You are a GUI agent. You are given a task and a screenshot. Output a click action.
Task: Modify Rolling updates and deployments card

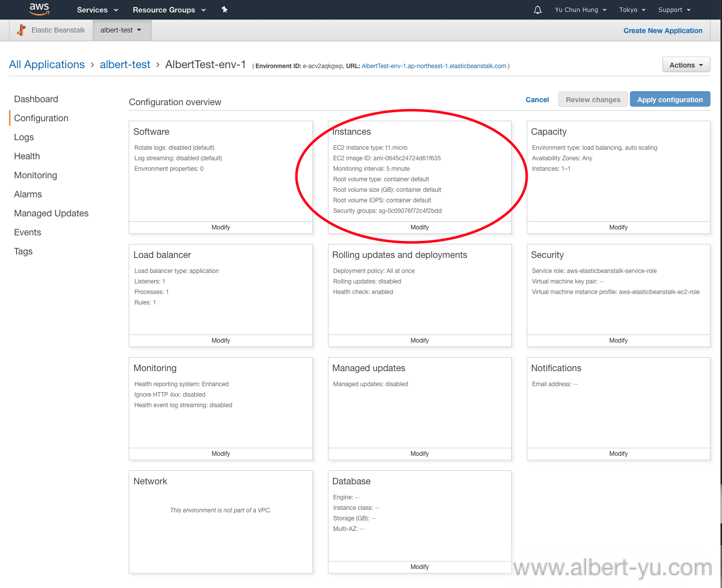click(420, 341)
